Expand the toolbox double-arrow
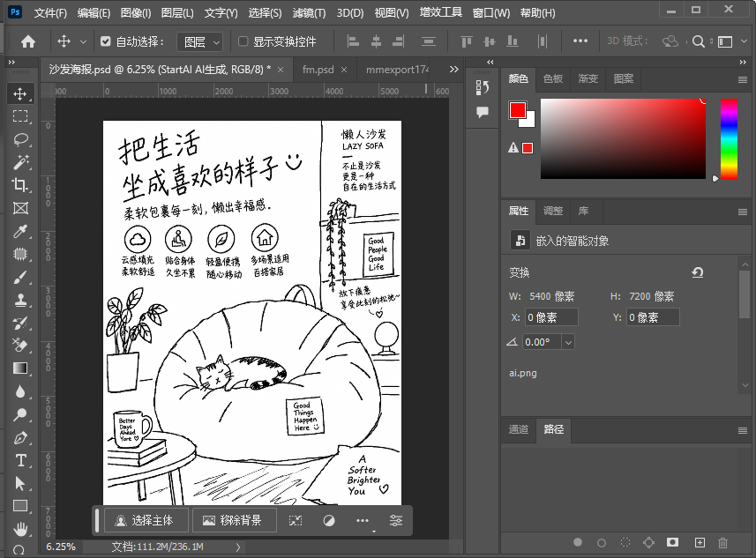756x558 pixels. coord(11,63)
